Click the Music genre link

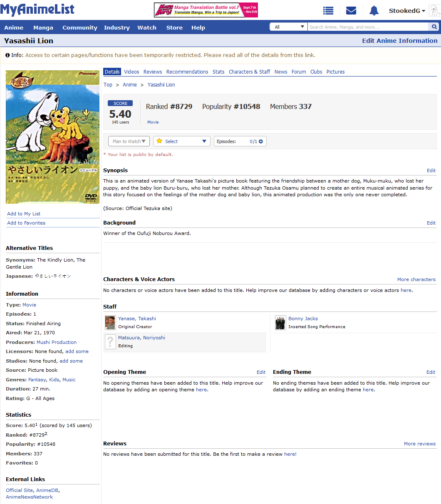69,380
